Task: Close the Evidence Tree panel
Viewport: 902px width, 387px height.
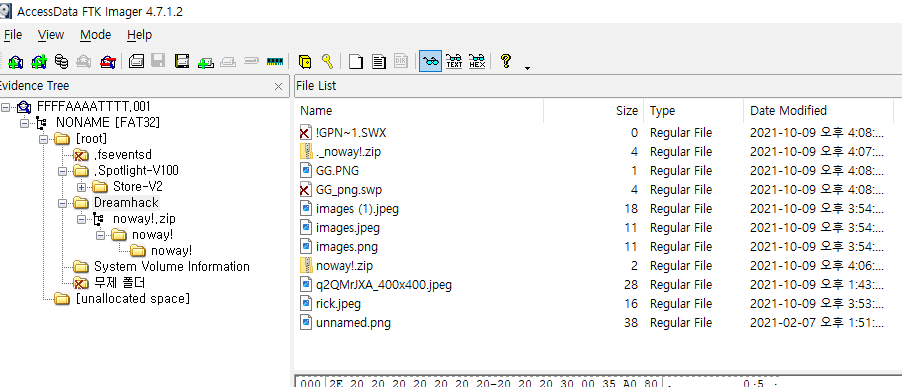Action: pyautogui.click(x=278, y=87)
